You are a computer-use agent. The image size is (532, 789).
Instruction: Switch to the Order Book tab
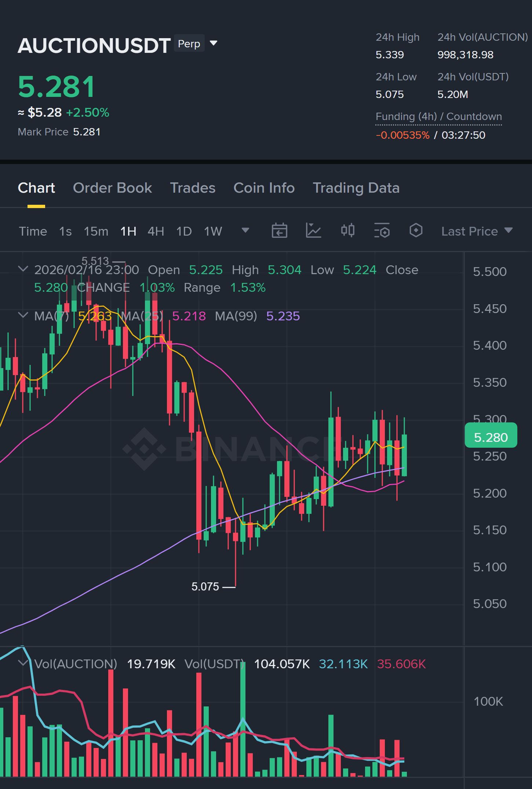[112, 188]
